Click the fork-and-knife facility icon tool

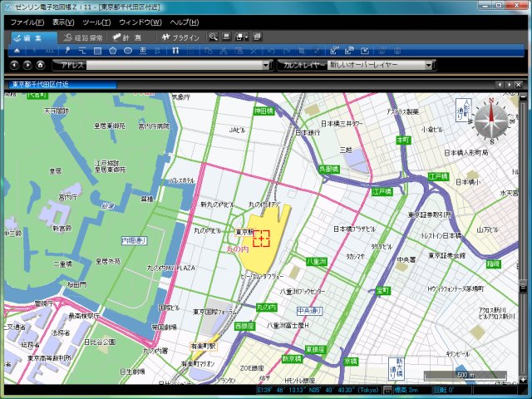coord(175,51)
